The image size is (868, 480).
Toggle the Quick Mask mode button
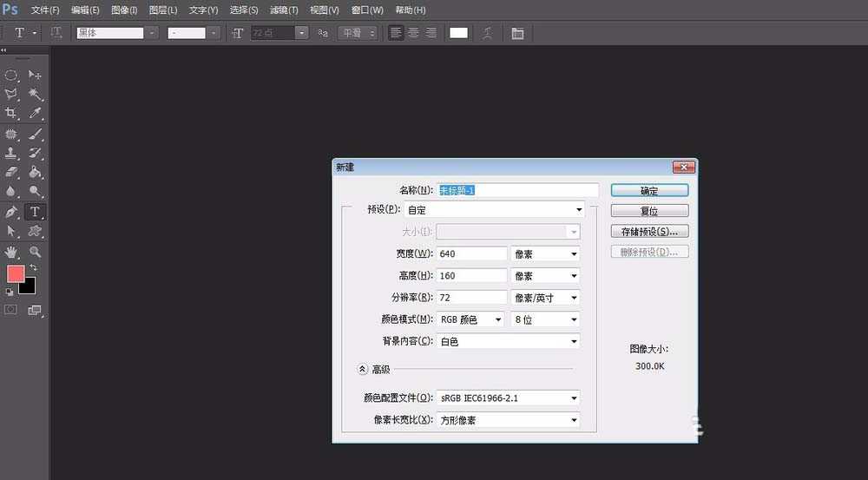11,309
